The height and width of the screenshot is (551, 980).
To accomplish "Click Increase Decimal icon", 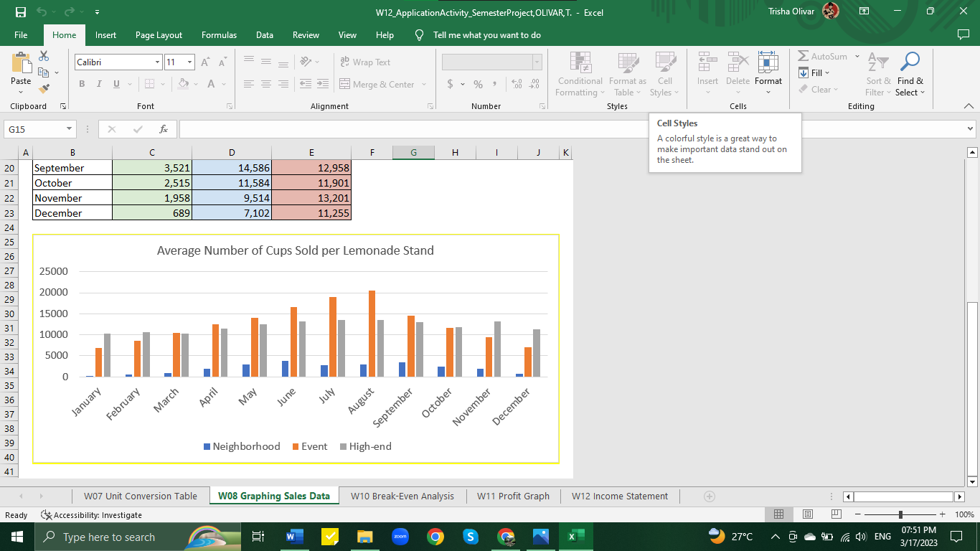I will pyautogui.click(x=517, y=84).
